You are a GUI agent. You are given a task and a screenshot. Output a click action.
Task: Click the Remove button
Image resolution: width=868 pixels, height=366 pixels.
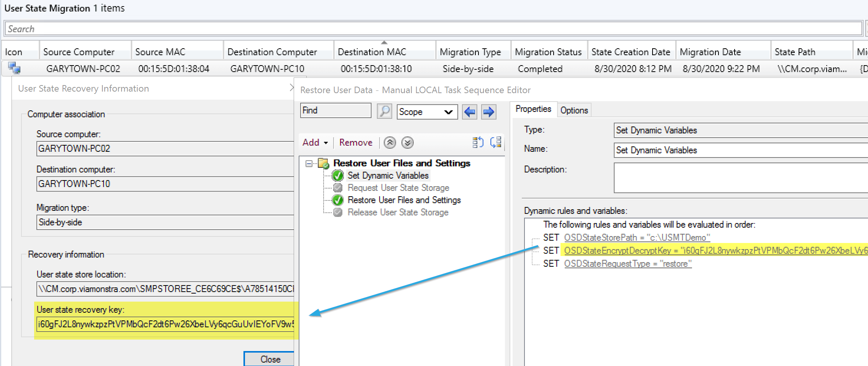click(x=355, y=143)
